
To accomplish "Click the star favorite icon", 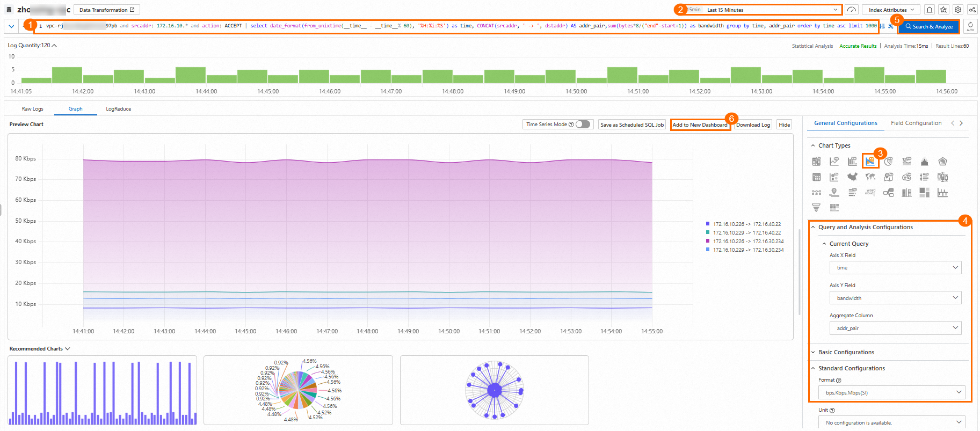I will [943, 10].
